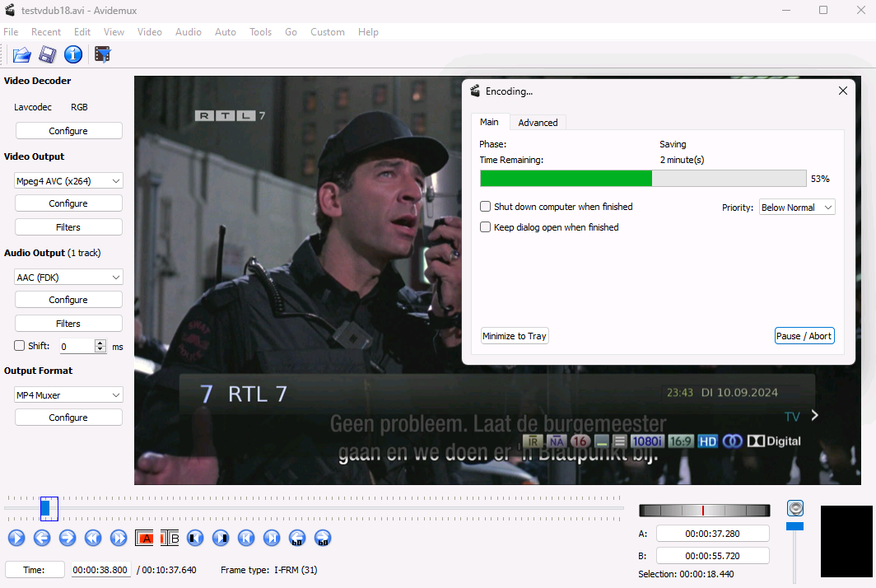Toggle the audio Shift checkbox
The height and width of the screenshot is (588, 876).
tap(20, 345)
